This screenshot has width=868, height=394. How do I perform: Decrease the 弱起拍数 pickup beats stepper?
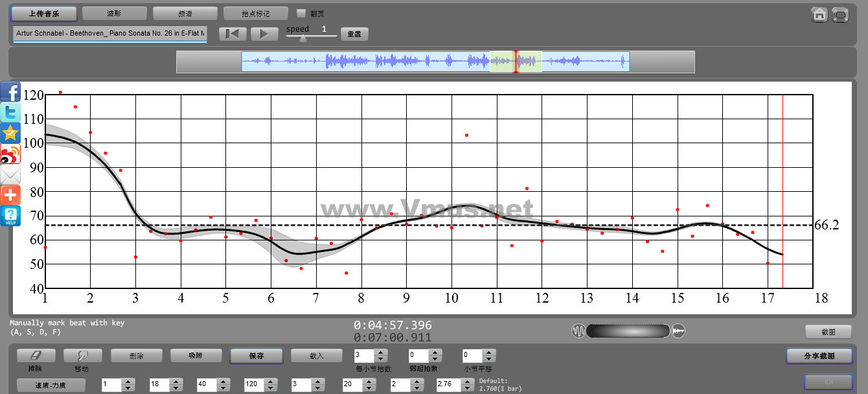(x=435, y=359)
